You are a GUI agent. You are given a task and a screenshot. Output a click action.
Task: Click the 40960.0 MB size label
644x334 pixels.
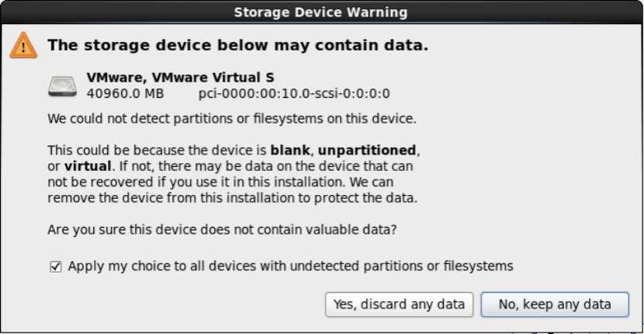pos(125,94)
